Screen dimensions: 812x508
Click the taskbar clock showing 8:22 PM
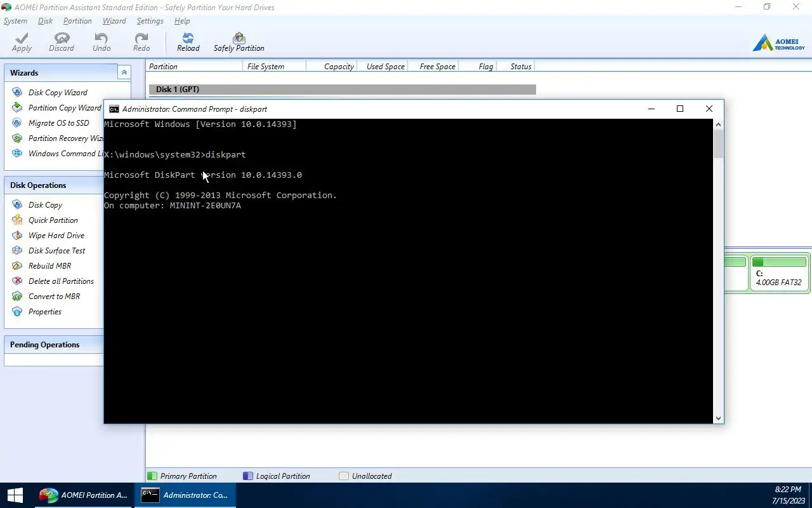(788, 495)
